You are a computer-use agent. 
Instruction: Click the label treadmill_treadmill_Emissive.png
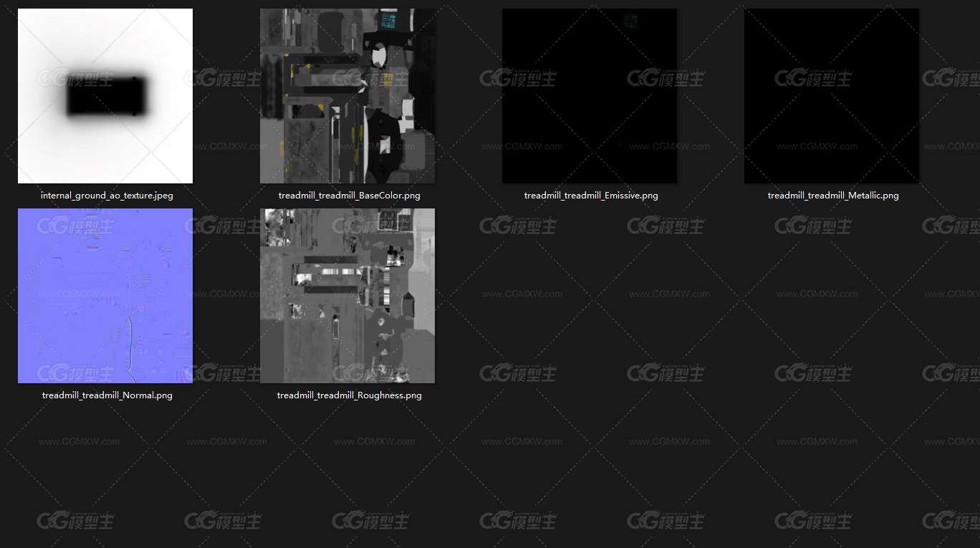[x=591, y=196]
